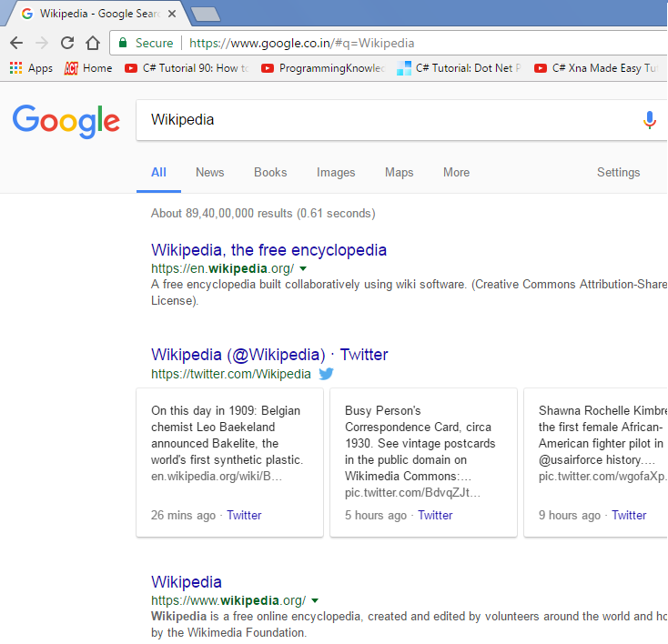Click the browser address bar URL
This screenshot has height=644, width=668.
point(301,43)
